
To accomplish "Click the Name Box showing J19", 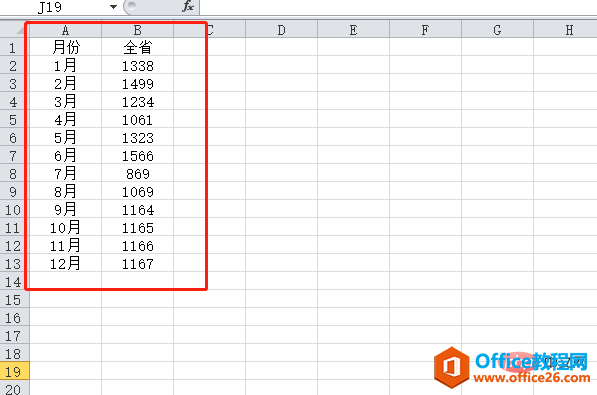I will (x=61, y=7).
